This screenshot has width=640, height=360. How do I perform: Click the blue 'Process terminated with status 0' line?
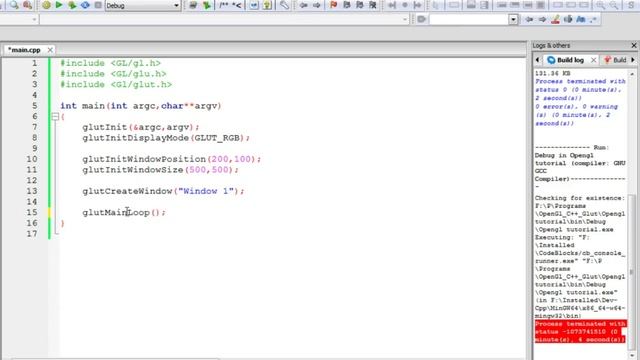[x=580, y=89]
